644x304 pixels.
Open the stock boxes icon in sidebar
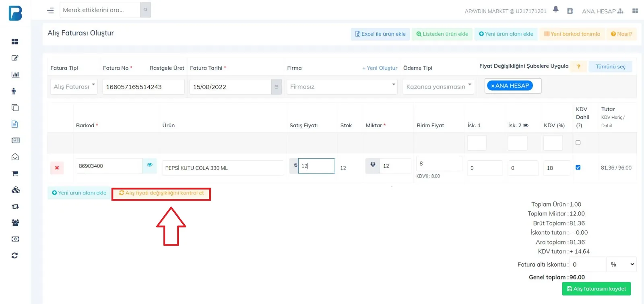pos(15,190)
